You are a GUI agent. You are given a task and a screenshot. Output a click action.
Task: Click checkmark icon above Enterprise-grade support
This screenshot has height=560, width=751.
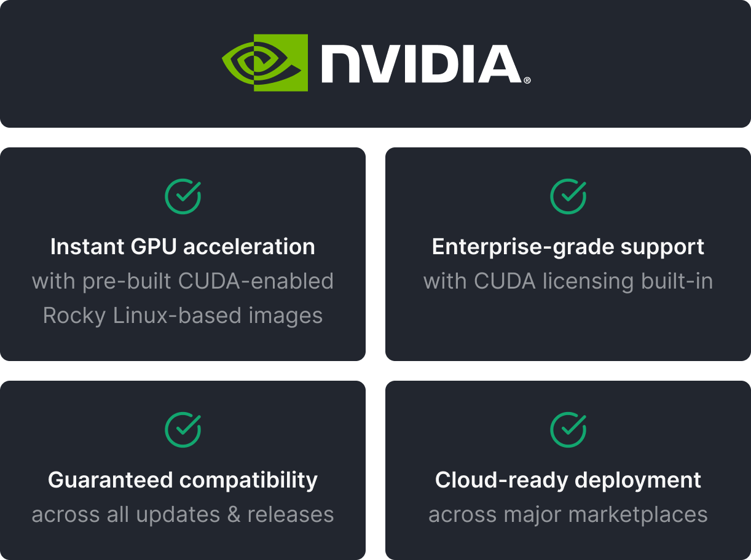click(568, 196)
